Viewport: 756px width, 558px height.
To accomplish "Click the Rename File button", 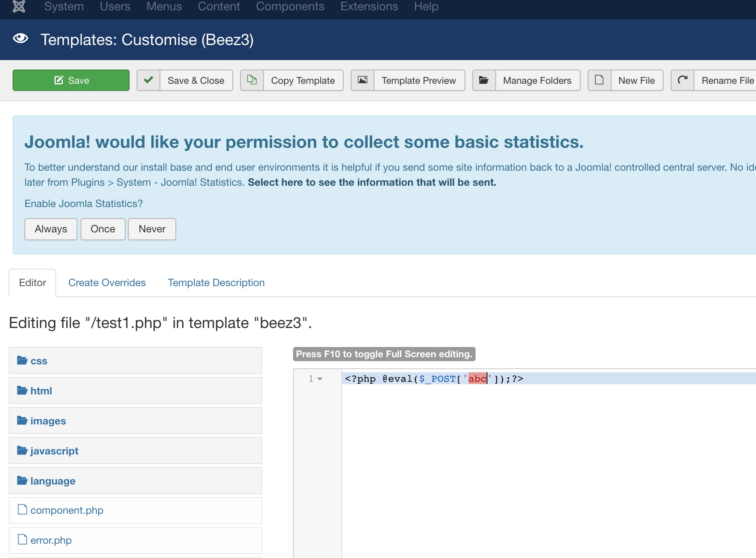I will [713, 80].
